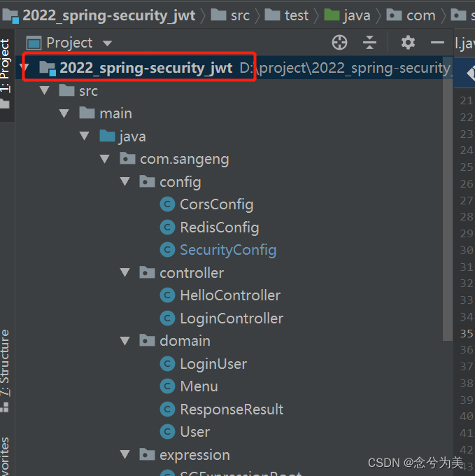This screenshot has width=475, height=476.
Task: Collapse the main folder arrow
Action: (x=64, y=113)
